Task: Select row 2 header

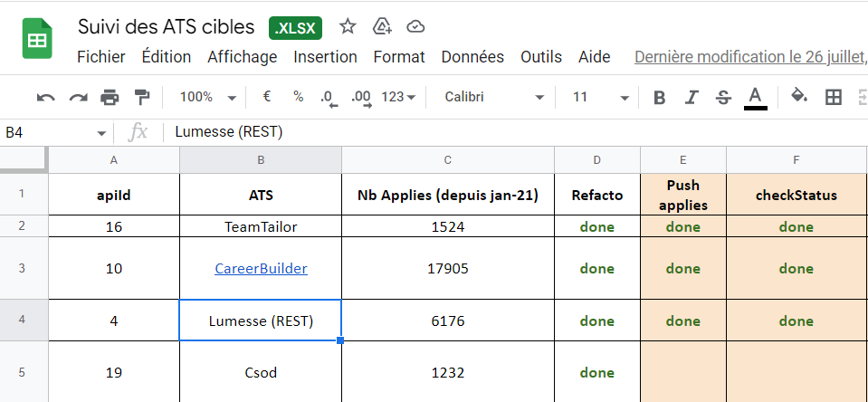Action: coord(24,226)
